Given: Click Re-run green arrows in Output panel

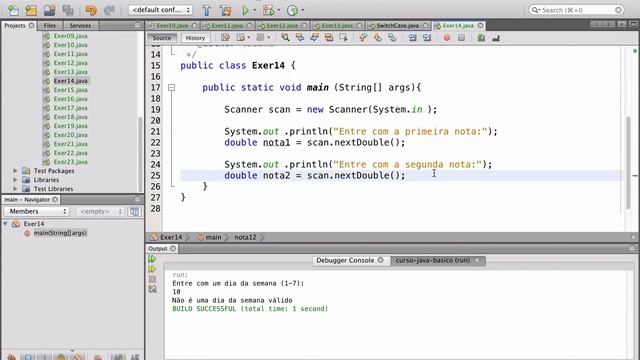Looking at the screenshot, I should coord(152,259).
